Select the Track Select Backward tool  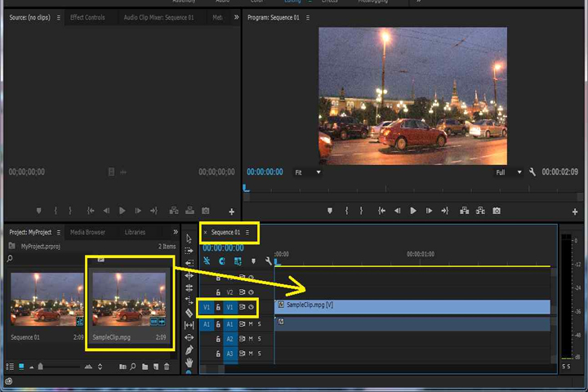click(x=189, y=263)
